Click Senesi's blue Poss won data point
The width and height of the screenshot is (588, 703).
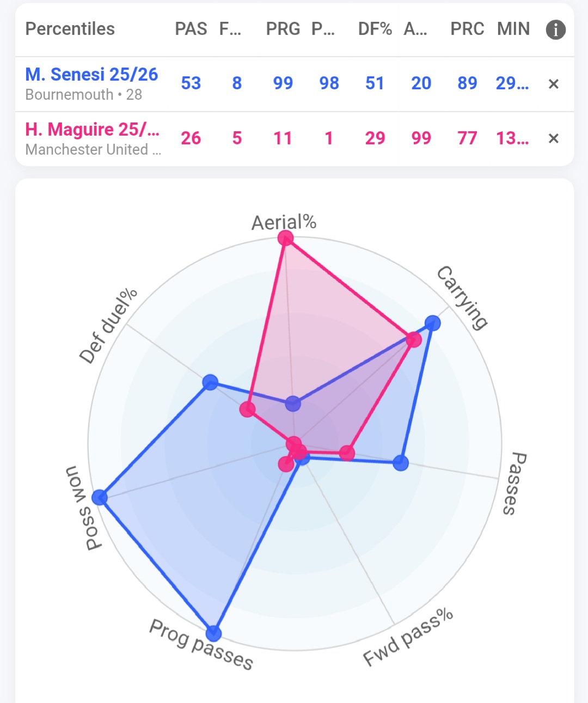click(100, 497)
